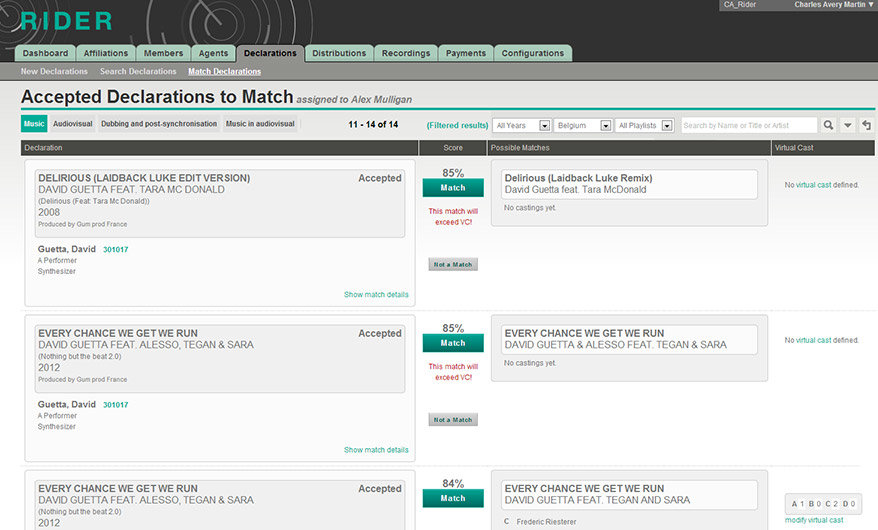Click the reset/back arrow icon
Image resolution: width=878 pixels, height=530 pixels.
pos(866,125)
